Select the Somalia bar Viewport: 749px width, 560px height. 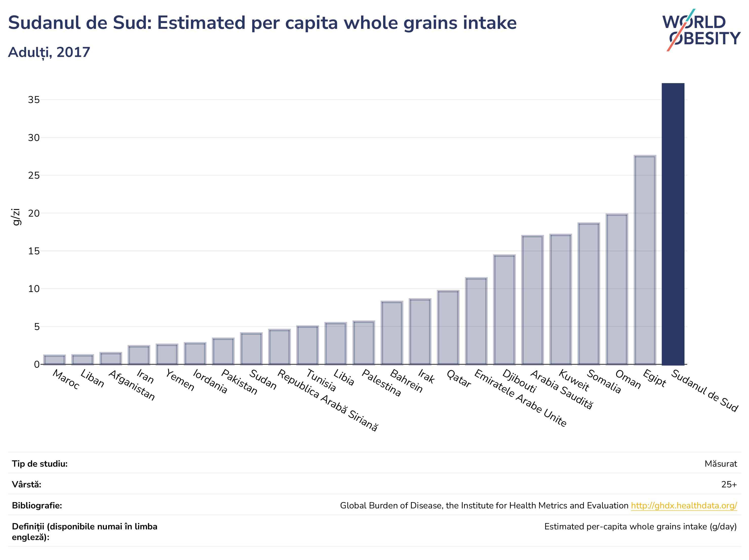[589, 294]
